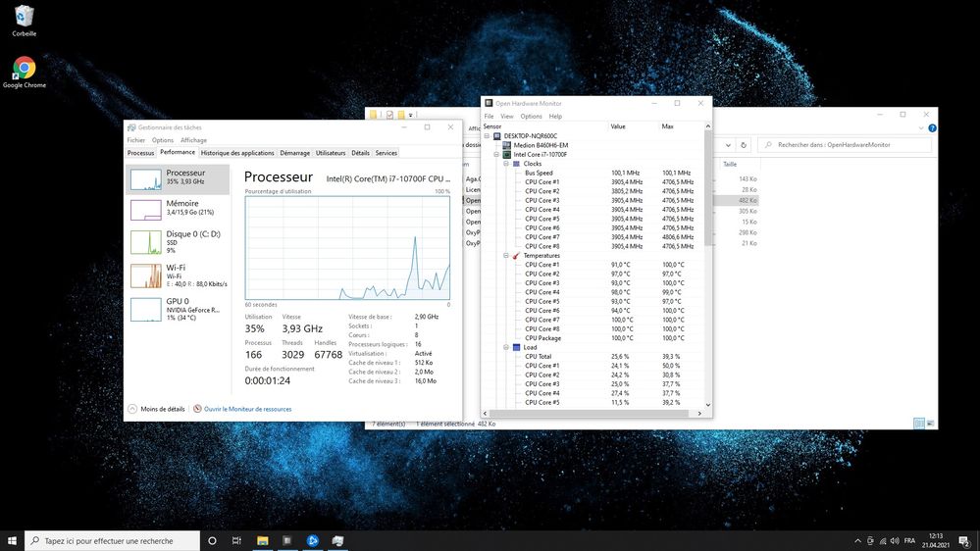980x551 pixels.
Task: Click the Temperatures thermometer icon
Action: (x=516, y=256)
